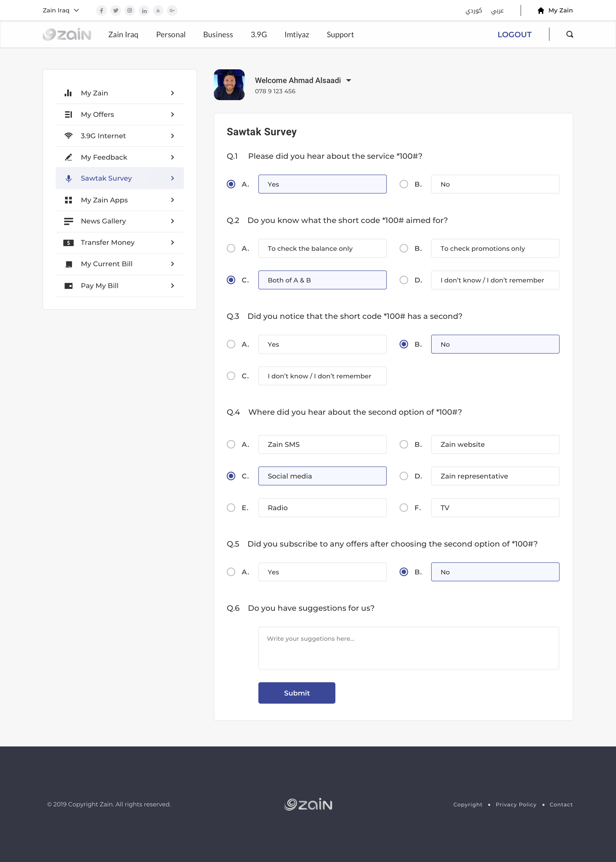Open the 3.9G navigation menu

pos(259,34)
